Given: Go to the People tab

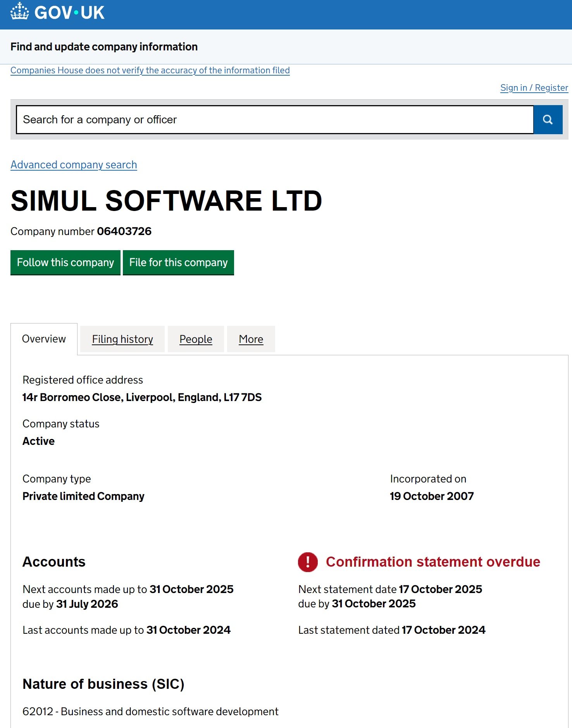Looking at the screenshot, I should [196, 339].
